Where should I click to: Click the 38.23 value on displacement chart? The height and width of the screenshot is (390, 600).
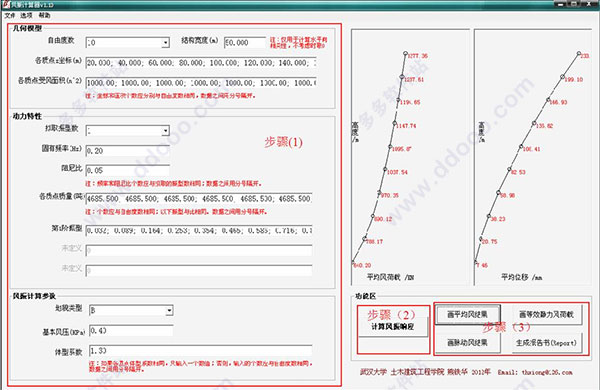[x=498, y=219]
